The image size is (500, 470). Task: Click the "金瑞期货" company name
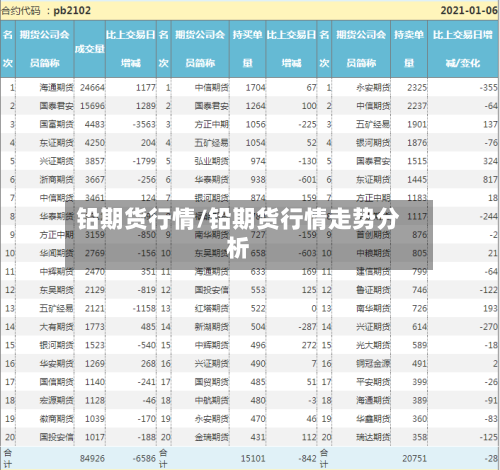coord(212,437)
